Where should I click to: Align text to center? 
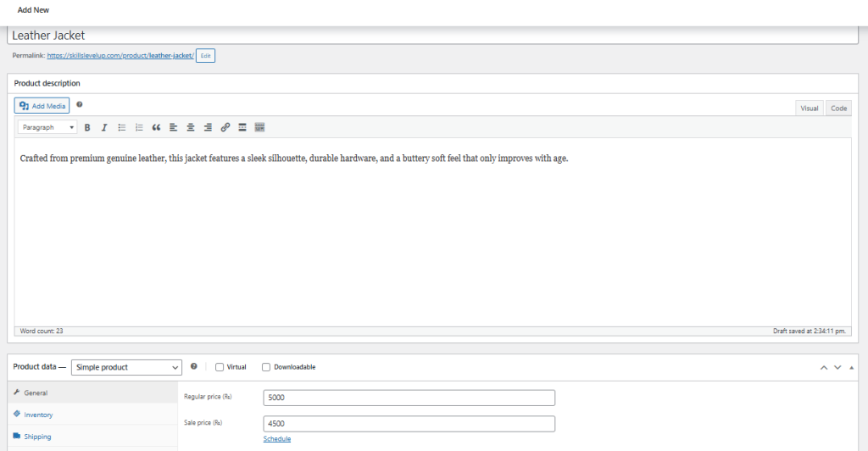tap(191, 127)
